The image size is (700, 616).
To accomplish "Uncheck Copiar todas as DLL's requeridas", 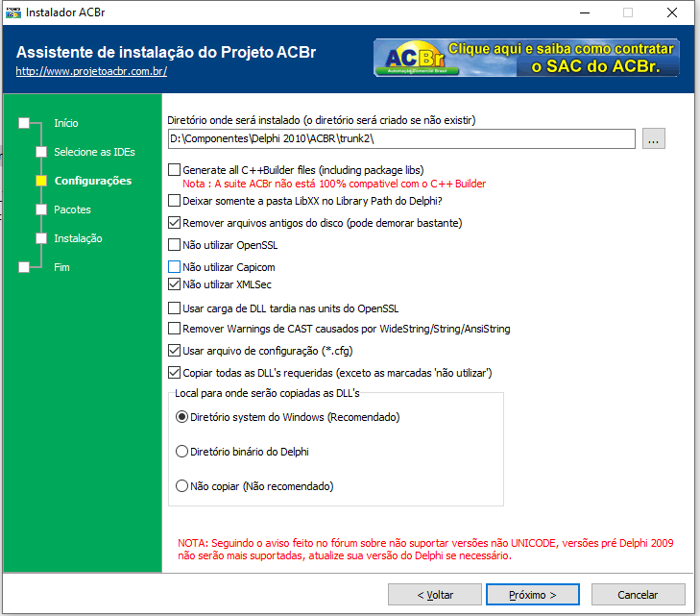I will coord(174,373).
